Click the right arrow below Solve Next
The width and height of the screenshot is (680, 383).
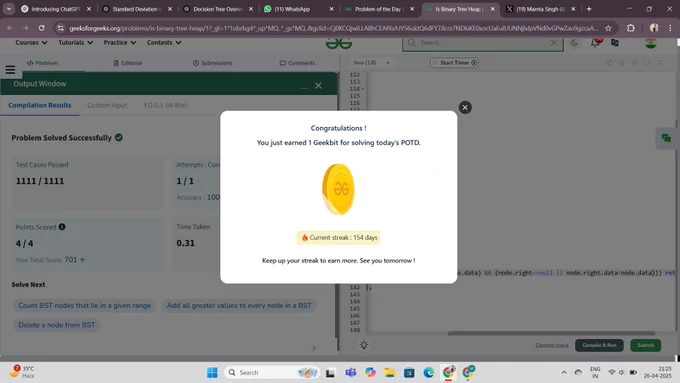point(314,348)
